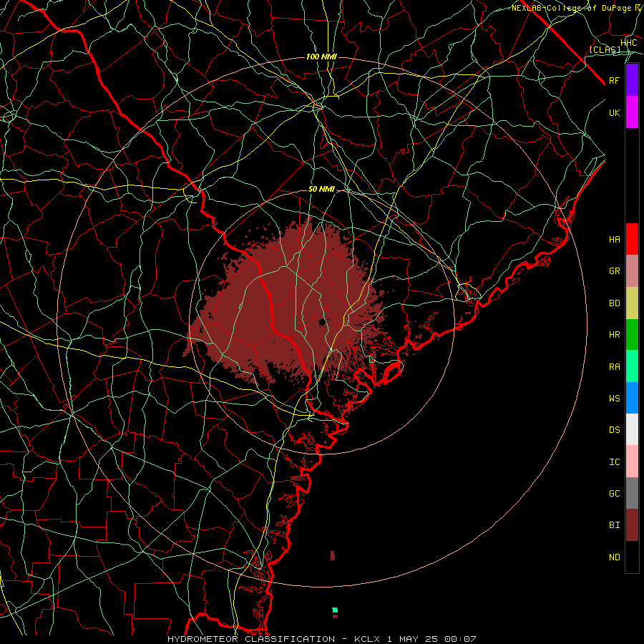Select the light pink IC legend swatch
The height and width of the screenshot is (644, 644).
pos(632,462)
